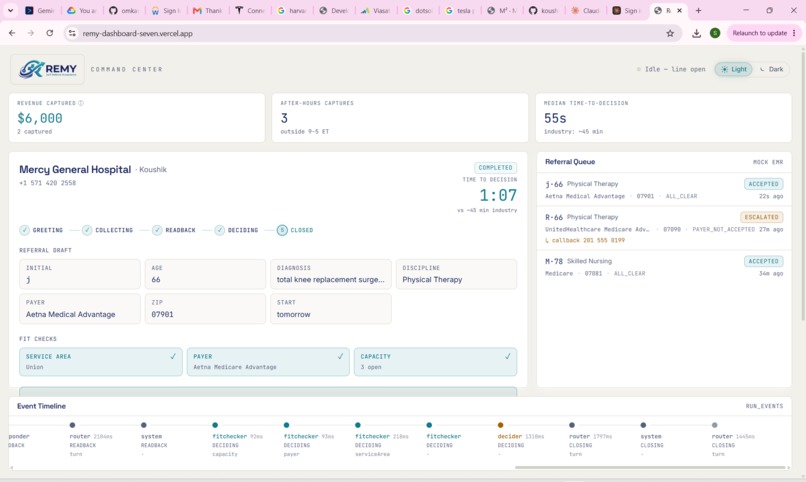Switch to the Claude tab
Screen dimensions: 806x482
point(586,10)
